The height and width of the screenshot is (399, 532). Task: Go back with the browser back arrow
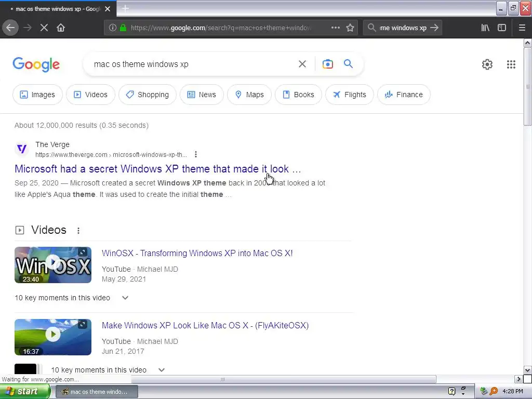click(10, 28)
